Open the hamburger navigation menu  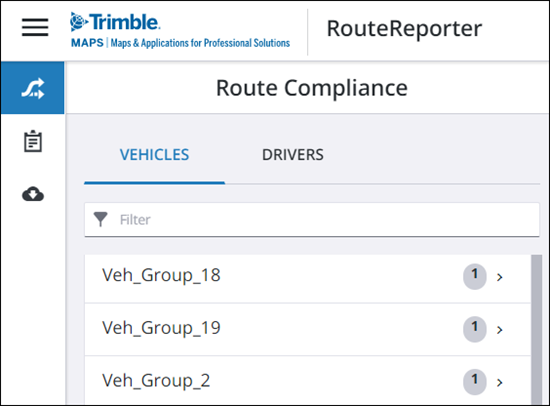35,27
